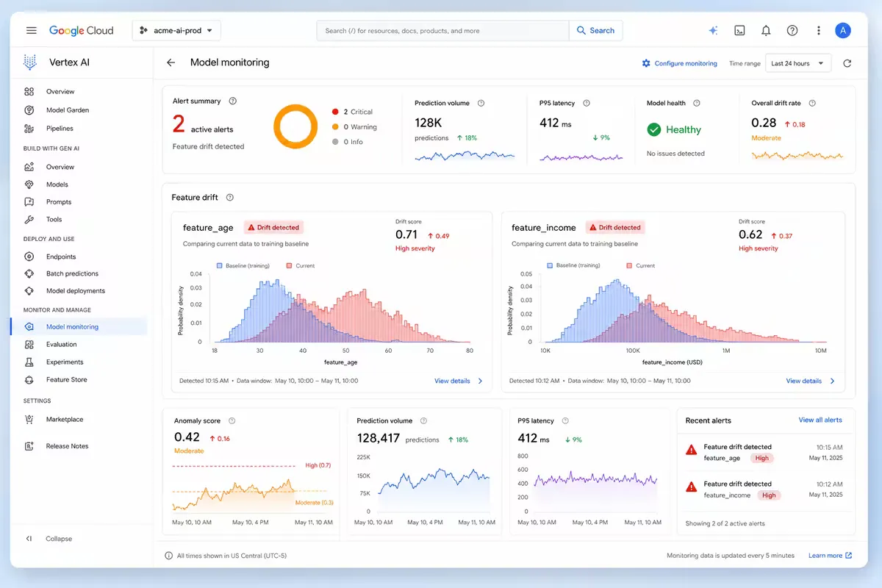Screen dimensions: 882x588
Task: Refresh the monitoring data
Action: click(x=847, y=63)
